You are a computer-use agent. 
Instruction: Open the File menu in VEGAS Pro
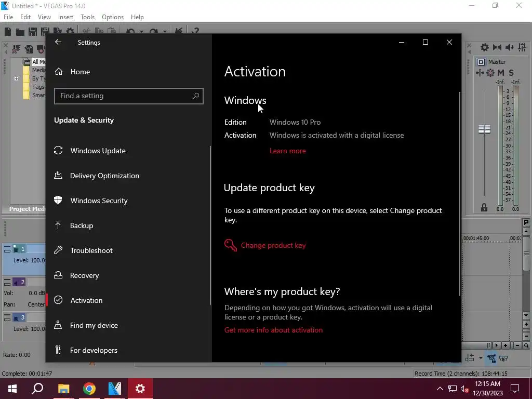click(8, 17)
